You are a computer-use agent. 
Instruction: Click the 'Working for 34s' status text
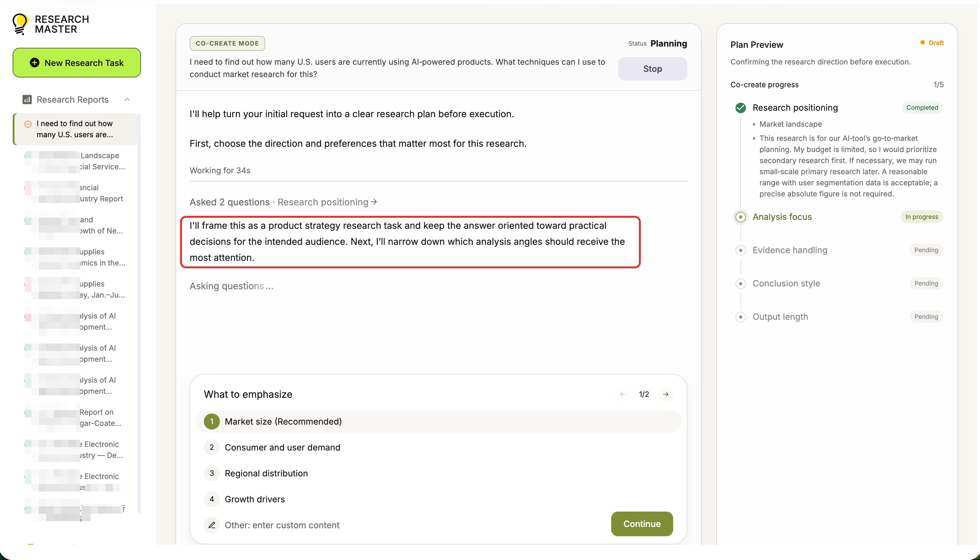pyautogui.click(x=220, y=171)
